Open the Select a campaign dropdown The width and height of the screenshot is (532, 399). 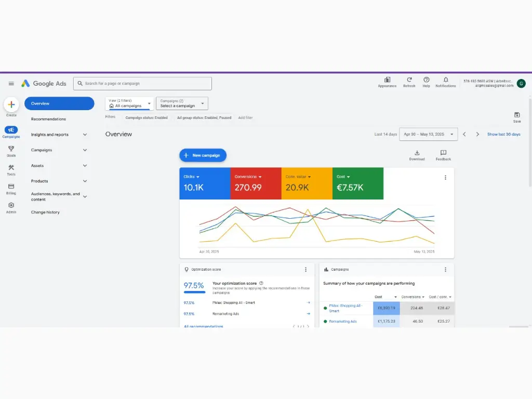pyautogui.click(x=182, y=103)
